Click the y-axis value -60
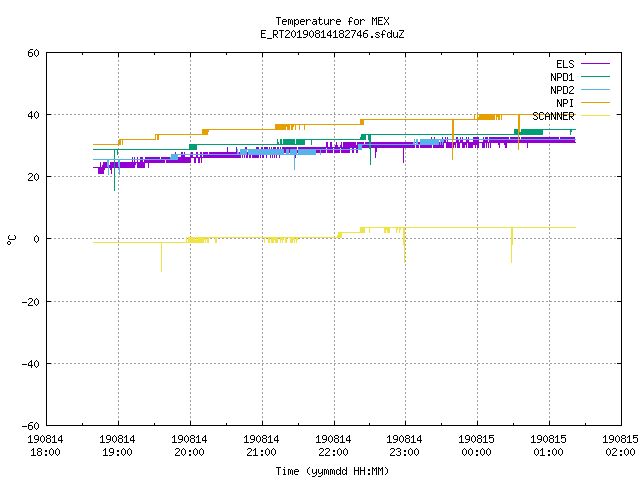The height and width of the screenshot is (480, 640). click(31, 426)
